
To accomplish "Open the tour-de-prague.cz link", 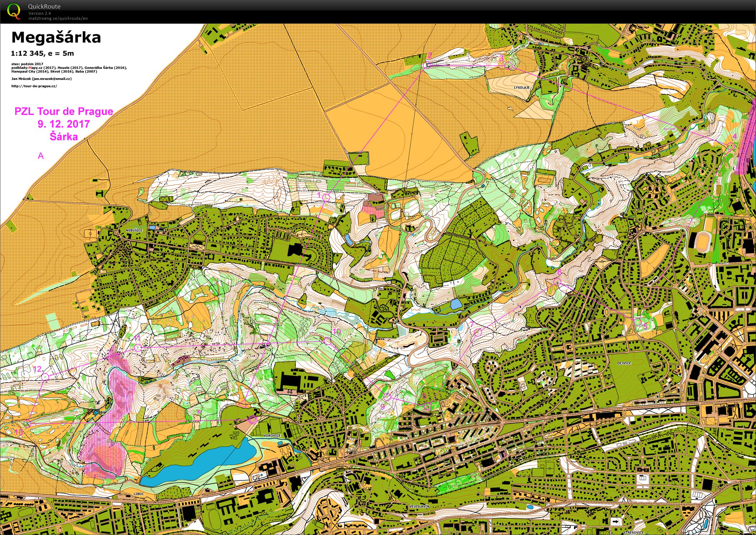I will tap(34, 86).
